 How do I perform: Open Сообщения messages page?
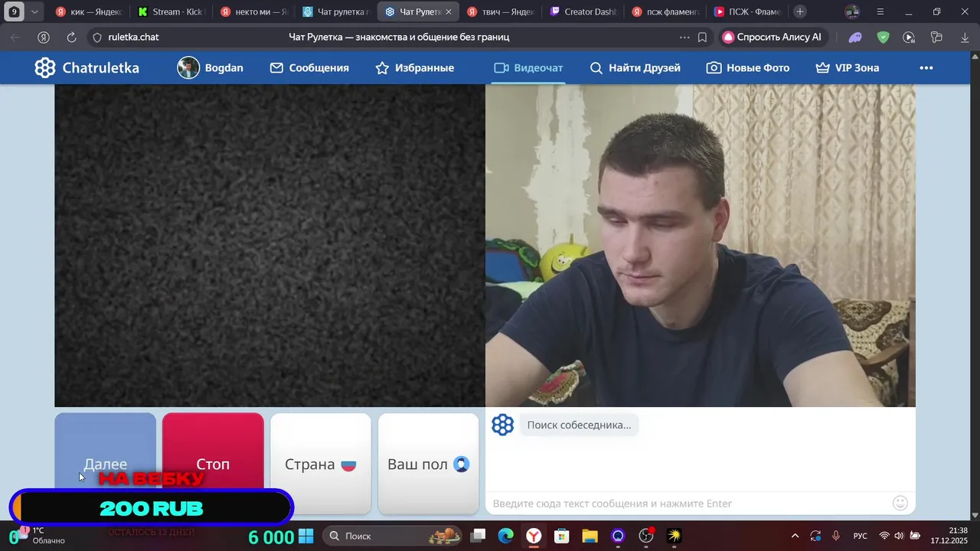point(309,67)
